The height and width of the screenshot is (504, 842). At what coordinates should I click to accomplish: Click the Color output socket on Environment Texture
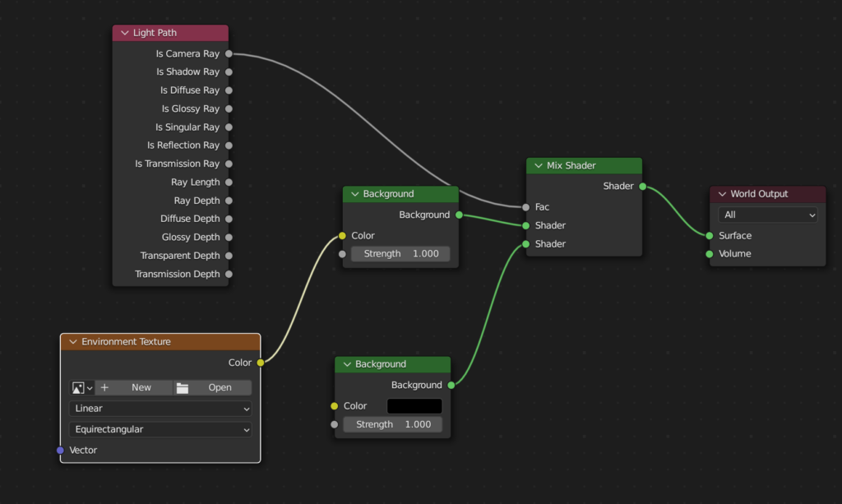click(x=261, y=362)
